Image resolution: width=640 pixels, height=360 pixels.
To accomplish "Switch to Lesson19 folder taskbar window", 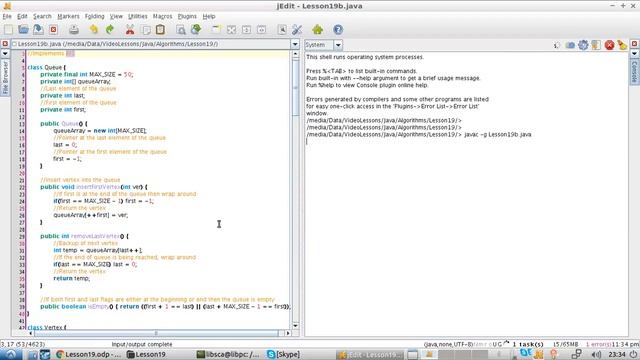I will [x=146, y=354].
